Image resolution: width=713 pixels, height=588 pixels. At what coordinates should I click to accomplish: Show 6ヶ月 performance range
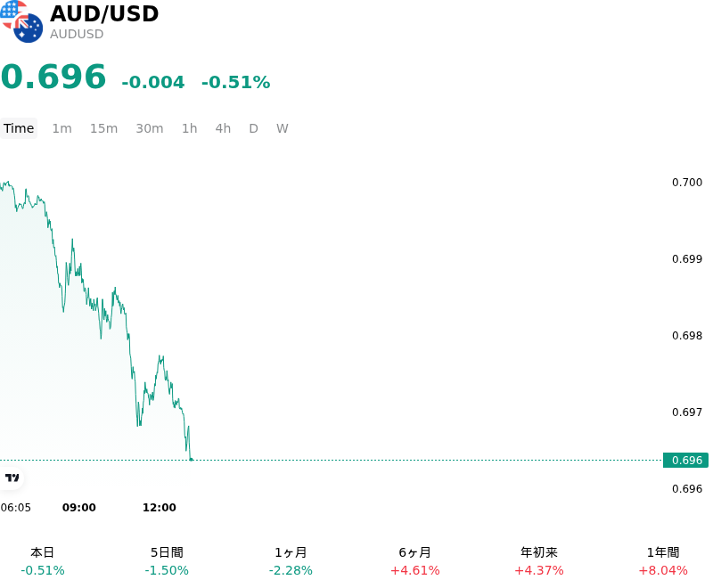coord(414,561)
